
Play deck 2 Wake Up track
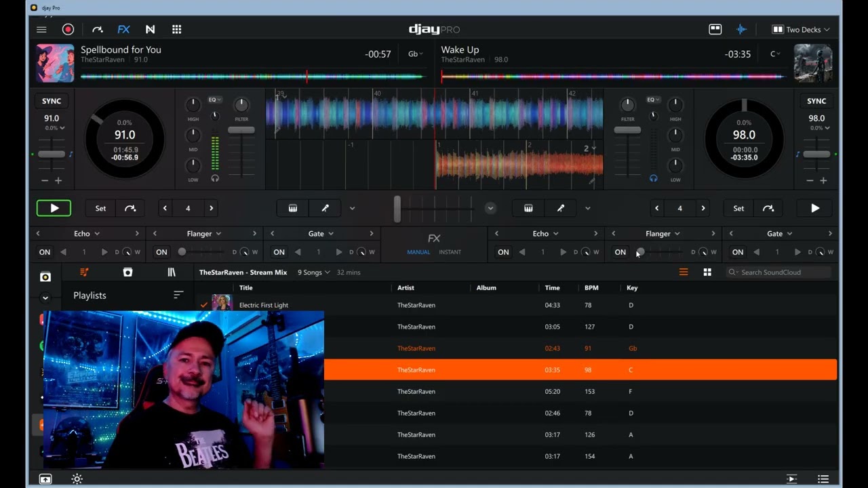[815, 208]
